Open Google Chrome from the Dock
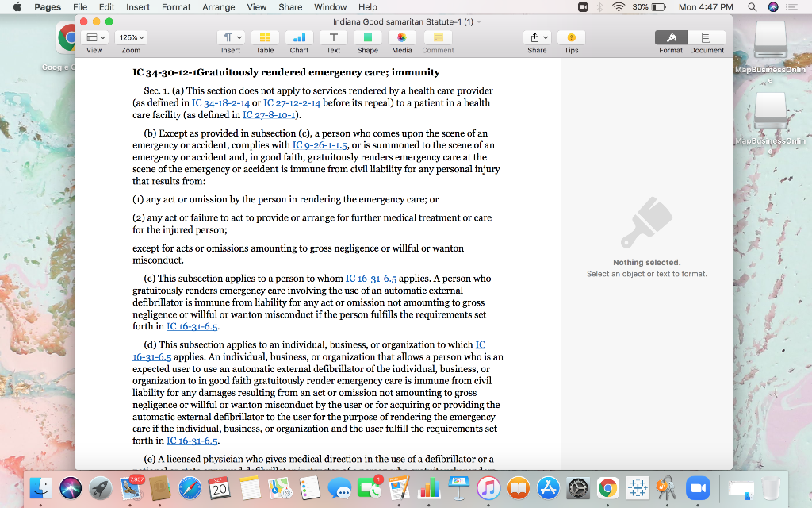 point(607,488)
